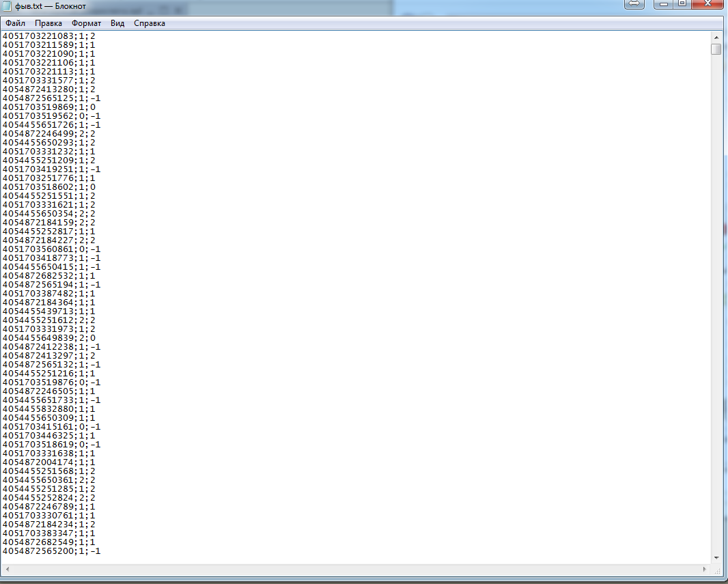Click line 4054455650293;1;2

[48, 143]
